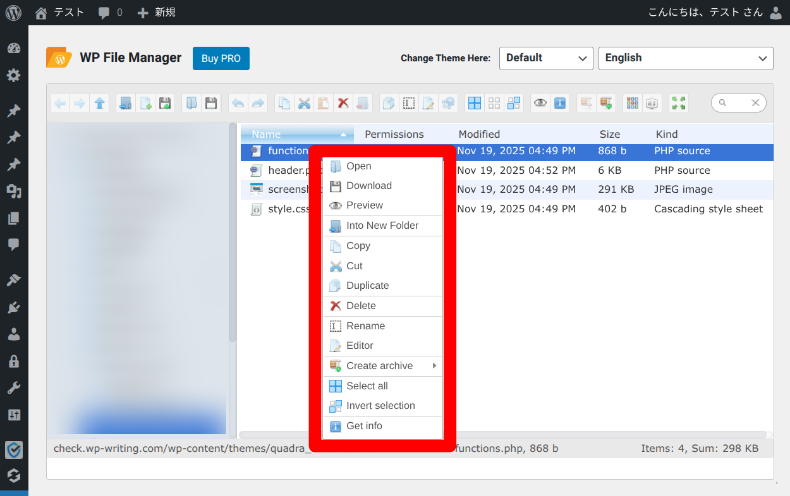790x496 pixels.
Task: Click the Buy PRO button
Action: tap(221, 58)
